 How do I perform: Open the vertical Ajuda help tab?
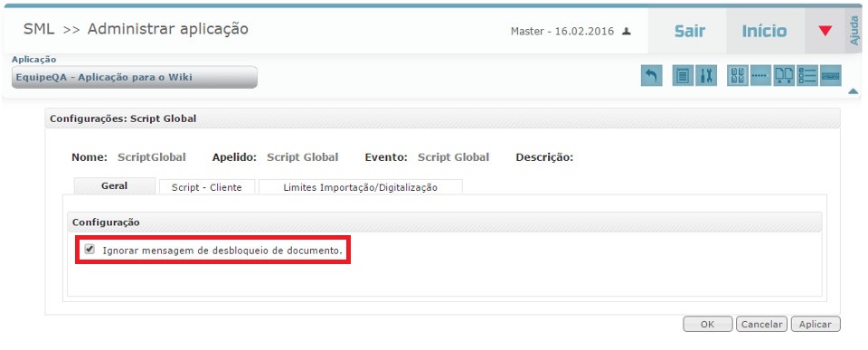click(854, 31)
